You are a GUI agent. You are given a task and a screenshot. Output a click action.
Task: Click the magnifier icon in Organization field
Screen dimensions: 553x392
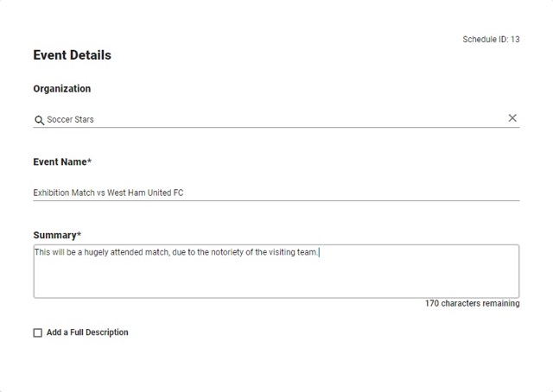[39, 120]
